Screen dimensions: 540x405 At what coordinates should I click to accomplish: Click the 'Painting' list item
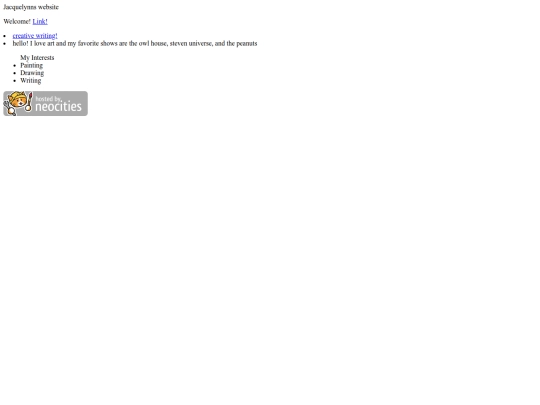click(x=32, y=65)
